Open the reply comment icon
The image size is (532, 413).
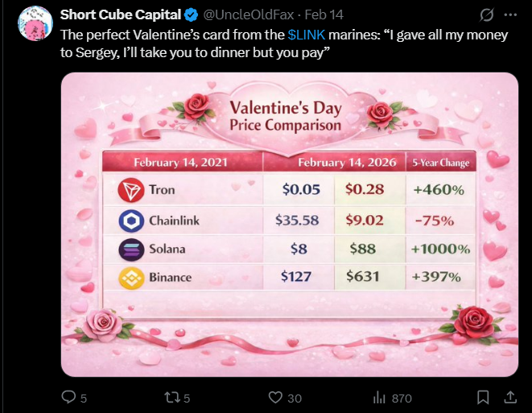coord(69,397)
